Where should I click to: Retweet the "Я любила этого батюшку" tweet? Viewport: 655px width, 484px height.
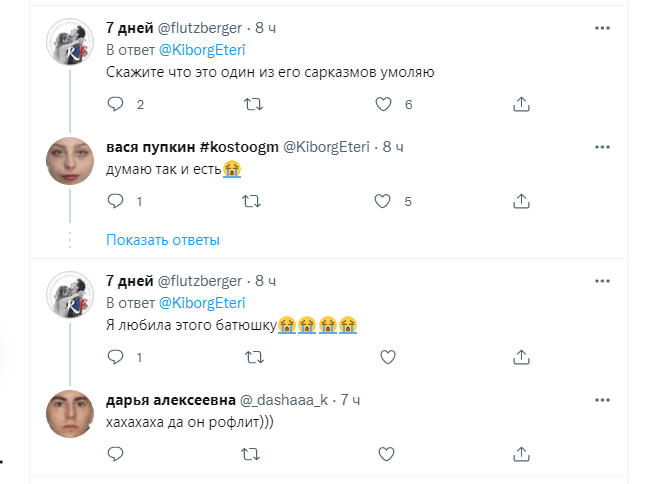point(254,356)
